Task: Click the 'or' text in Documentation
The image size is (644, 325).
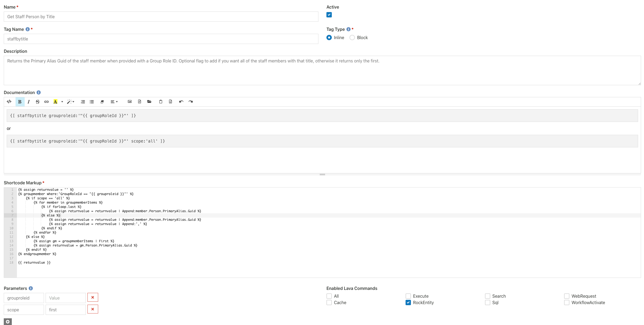Action: [9, 129]
